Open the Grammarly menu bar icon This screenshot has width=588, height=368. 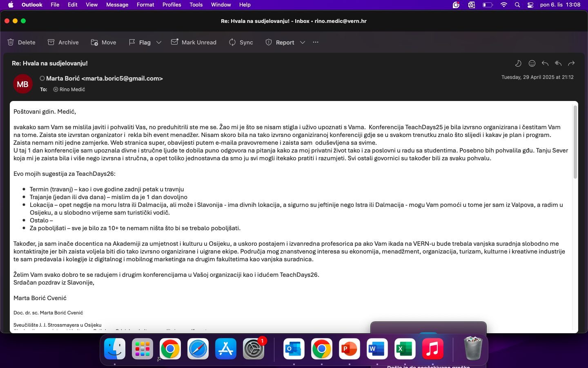[x=456, y=5]
